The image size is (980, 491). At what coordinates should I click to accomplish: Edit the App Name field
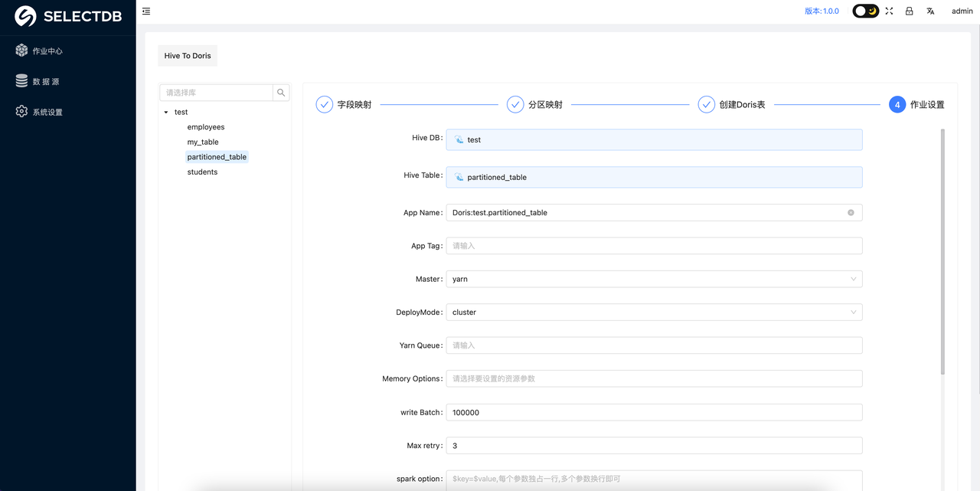tap(654, 212)
